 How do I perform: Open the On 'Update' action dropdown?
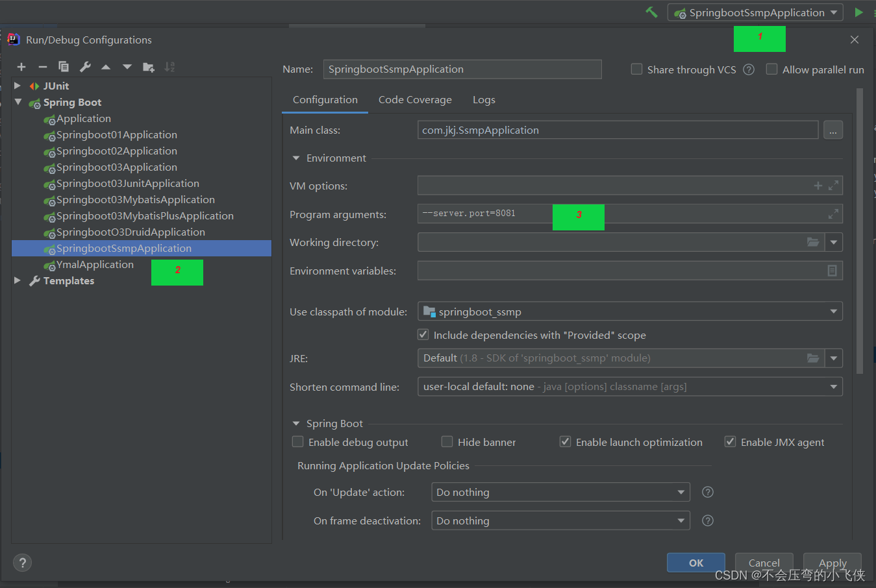[x=560, y=493]
